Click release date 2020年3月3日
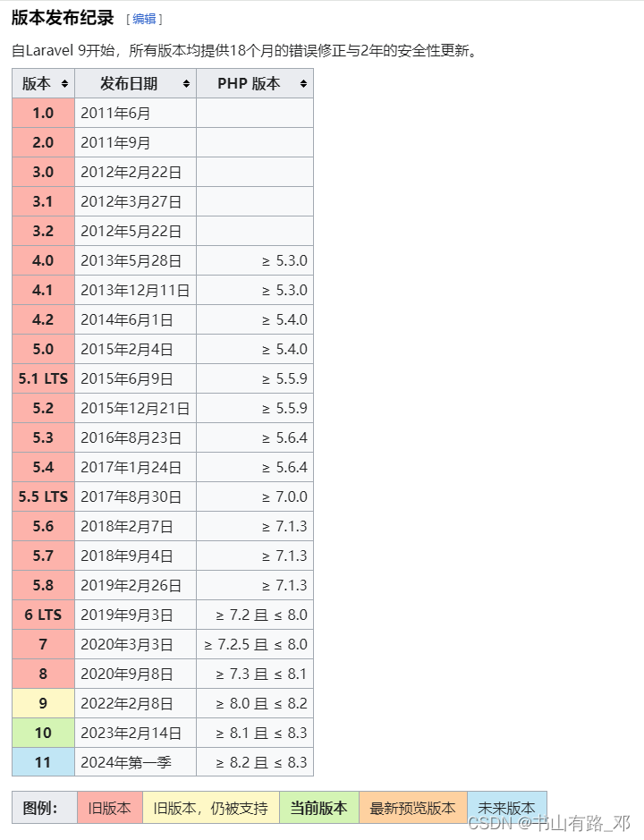This screenshot has height=840, width=644. click(x=127, y=644)
